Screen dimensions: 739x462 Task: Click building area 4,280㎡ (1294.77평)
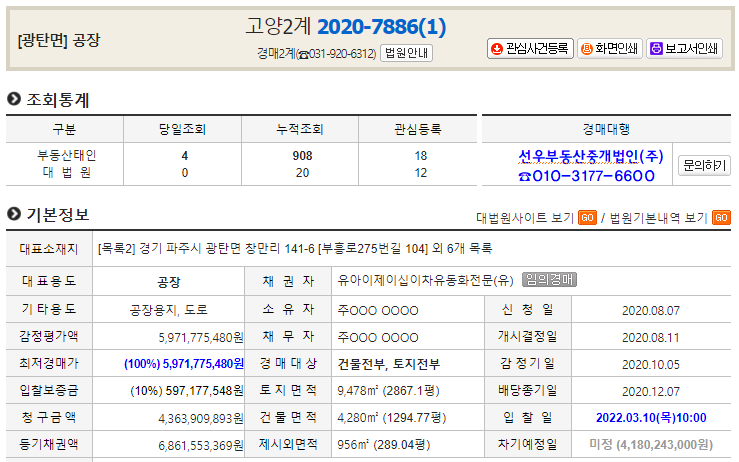click(x=392, y=418)
